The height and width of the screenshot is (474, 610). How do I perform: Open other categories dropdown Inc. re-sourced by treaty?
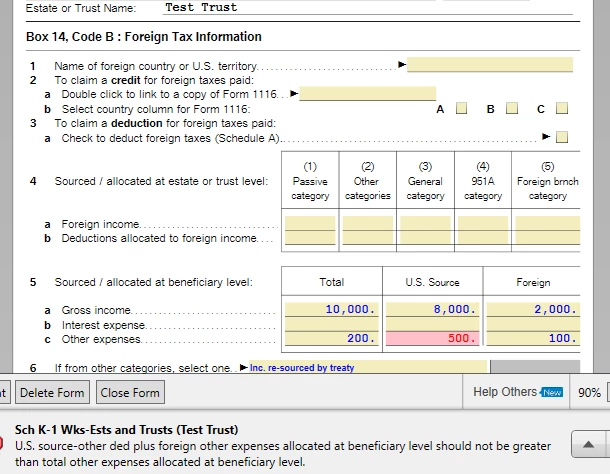click(x=368, y=367)
